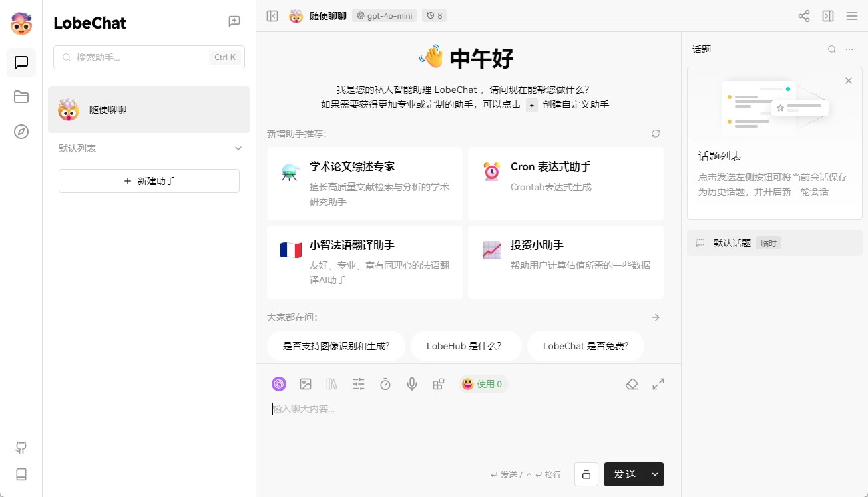Collapse the left session panel toggle
Viewport: 868px width, 497px height.
click(x=272, y=15)
